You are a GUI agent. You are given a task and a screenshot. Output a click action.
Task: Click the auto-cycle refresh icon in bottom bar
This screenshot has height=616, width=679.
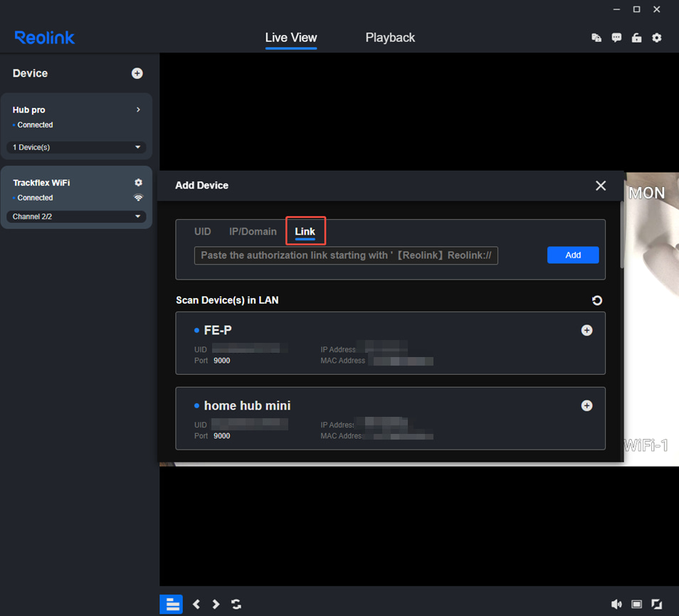coord(236,604)
